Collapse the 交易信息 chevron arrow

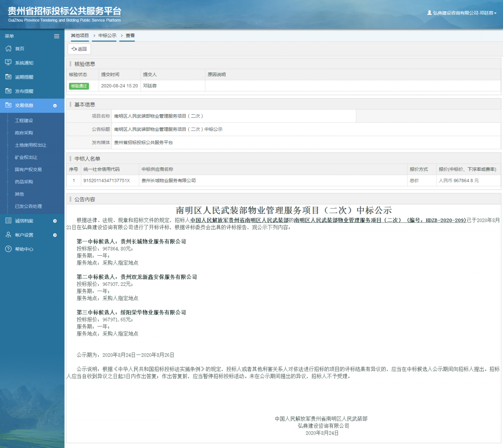[55, 106]
